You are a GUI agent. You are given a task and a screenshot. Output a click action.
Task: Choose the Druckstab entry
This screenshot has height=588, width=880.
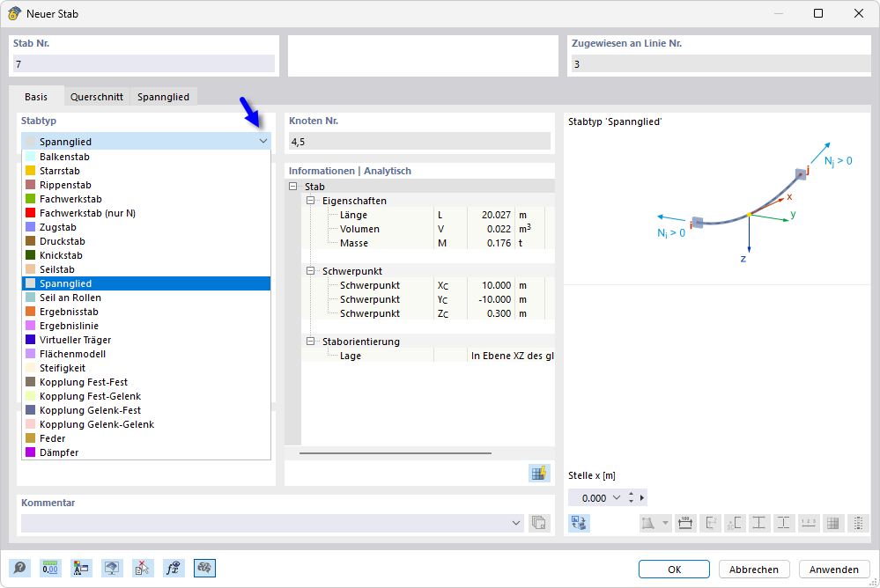click(146, 241)
